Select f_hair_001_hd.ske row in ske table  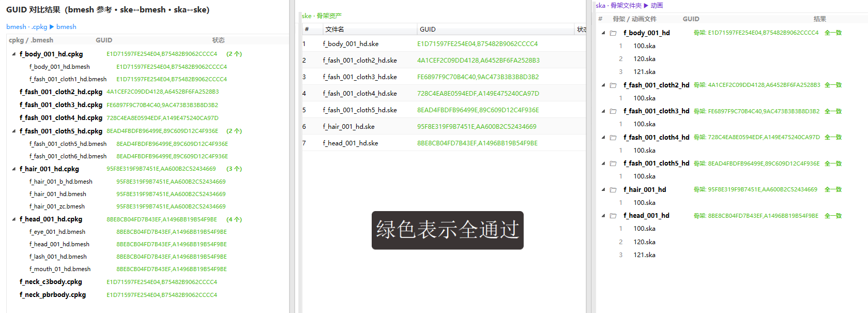(x=444, y=127)
